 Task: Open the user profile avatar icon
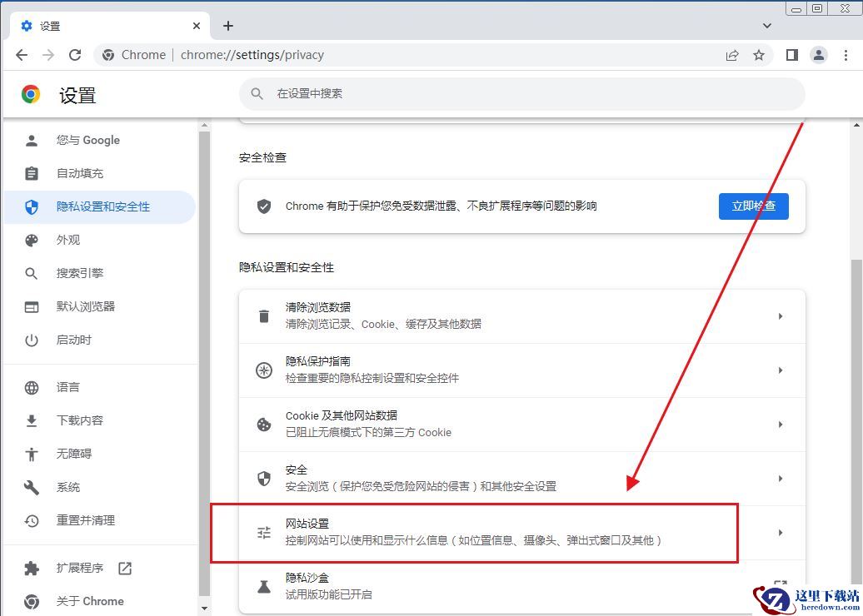819,55
